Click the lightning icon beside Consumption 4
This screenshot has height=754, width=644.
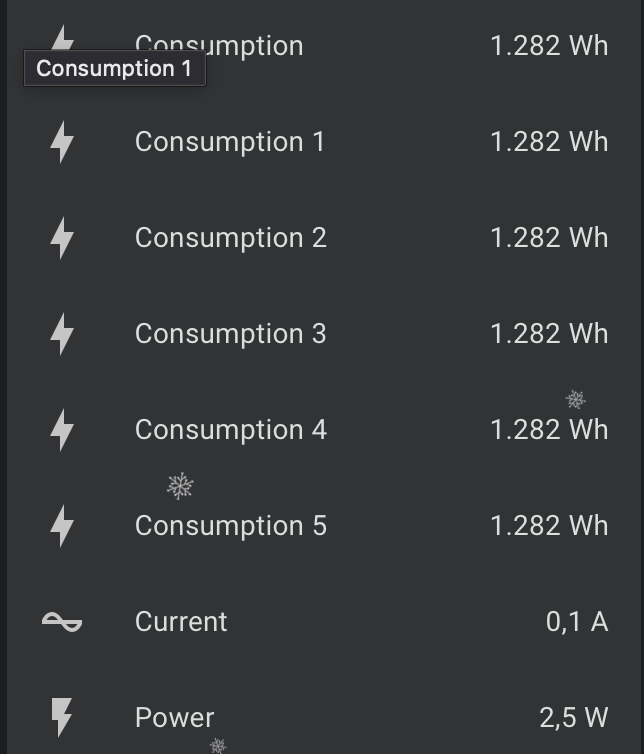tap(62, 430)
